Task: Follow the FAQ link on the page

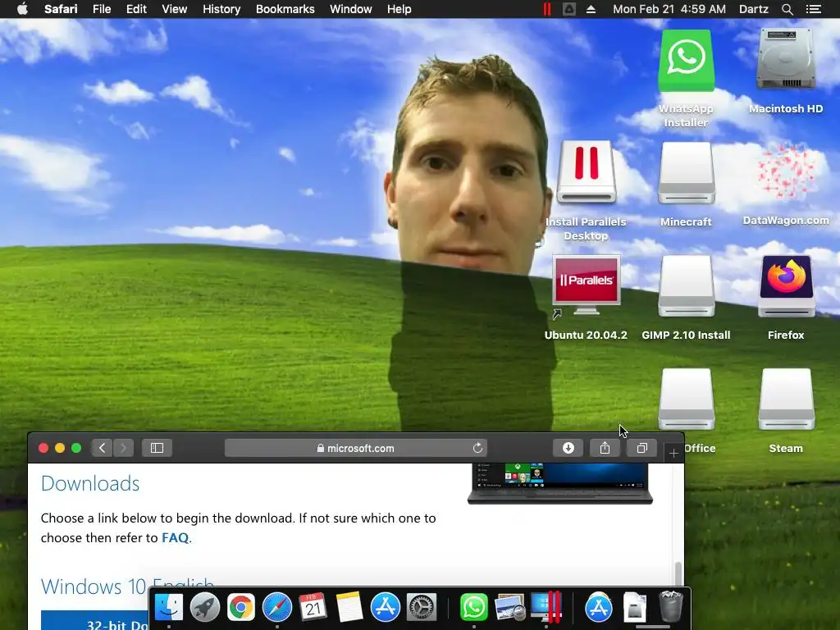Action: pos(176,537)
